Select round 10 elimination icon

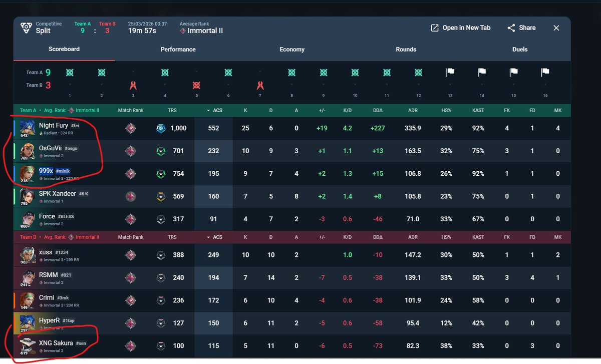coord(355,73)
